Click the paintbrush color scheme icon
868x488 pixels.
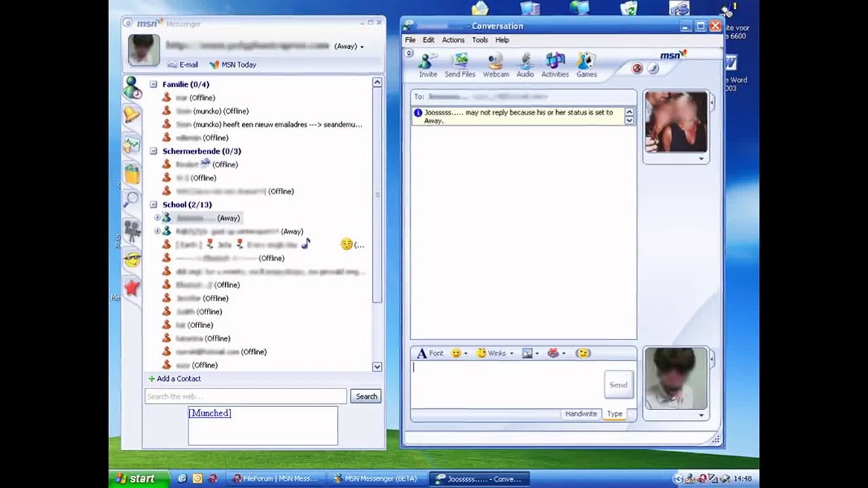coord(653,68)
